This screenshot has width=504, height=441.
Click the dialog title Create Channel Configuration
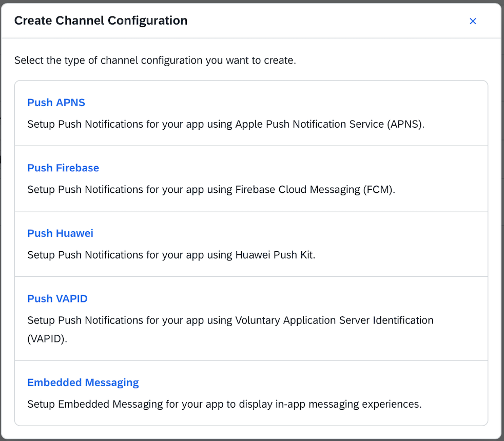(x=101, y=21)
